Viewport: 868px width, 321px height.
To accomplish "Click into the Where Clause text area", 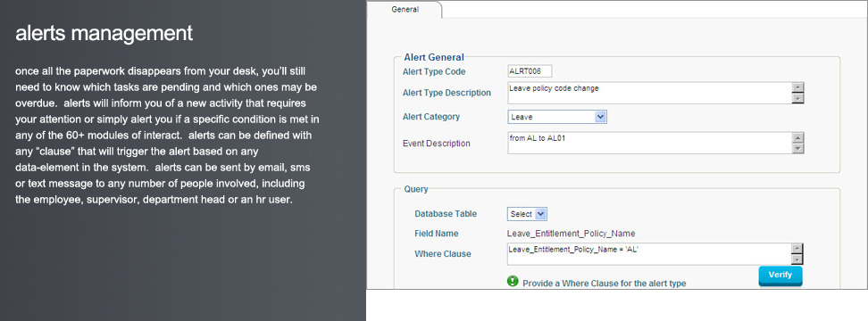I will tap(650, 254).
